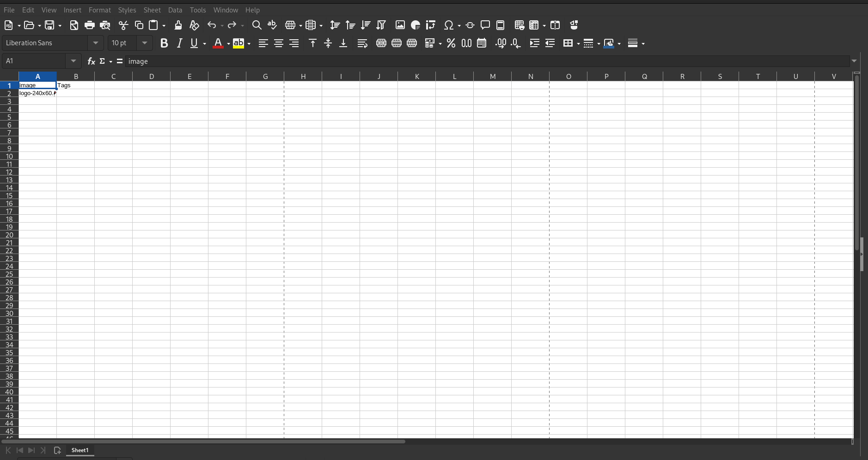The image size is (868, 460).
Task: Toggle Align Top
Action: pyautogui.click(x=313, y=43)
